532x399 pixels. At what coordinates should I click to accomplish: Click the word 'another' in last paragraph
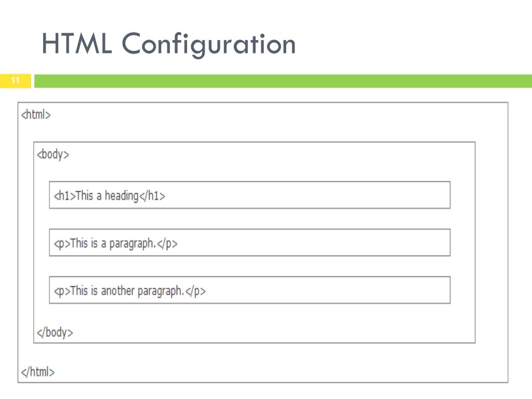[118, 291]
